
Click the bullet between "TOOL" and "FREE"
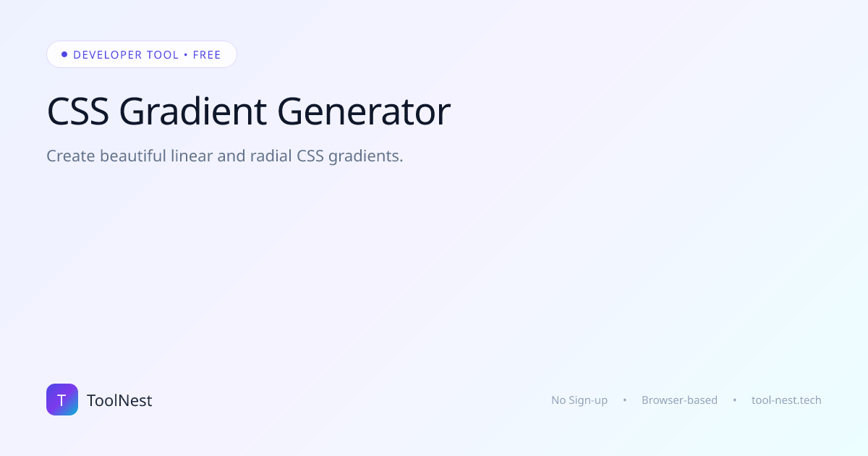pos(186,55)
